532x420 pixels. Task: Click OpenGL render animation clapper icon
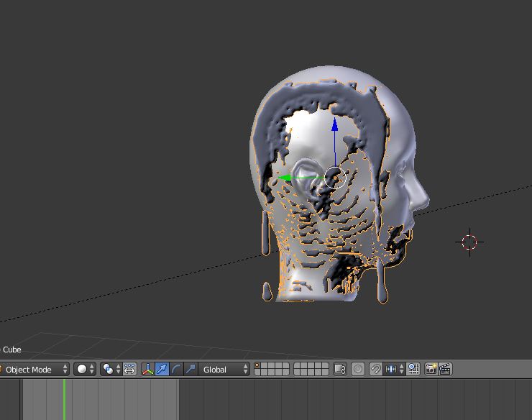(445, 369)
